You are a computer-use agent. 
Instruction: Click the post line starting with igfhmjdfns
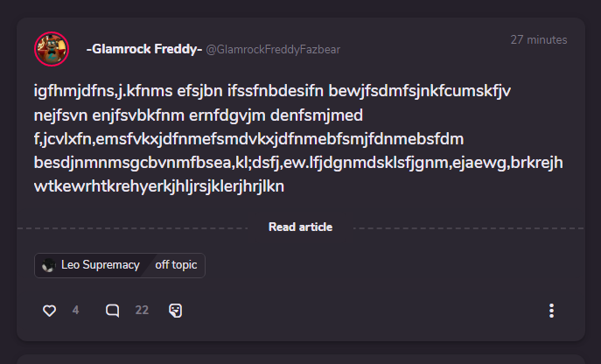[x=272, y=91]
